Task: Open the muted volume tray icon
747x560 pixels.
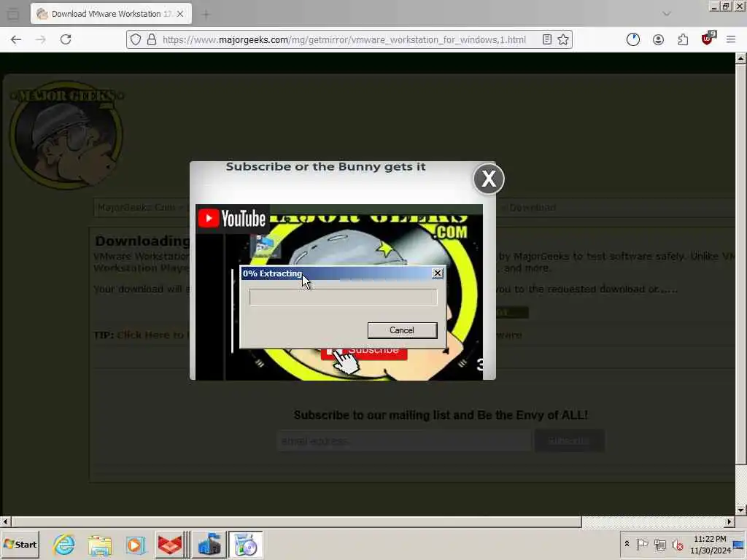Action: (678, 544)
